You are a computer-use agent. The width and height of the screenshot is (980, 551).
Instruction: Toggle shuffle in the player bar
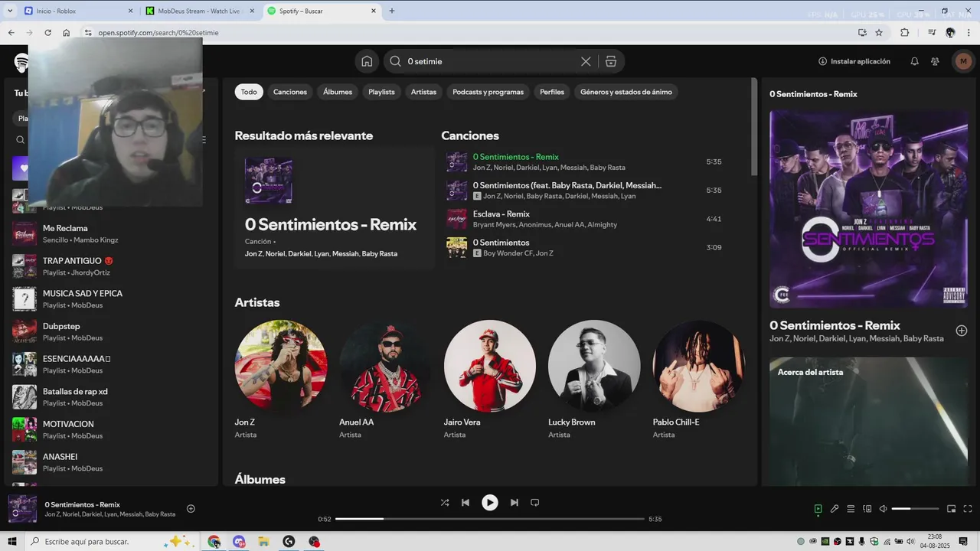[445, 503]
